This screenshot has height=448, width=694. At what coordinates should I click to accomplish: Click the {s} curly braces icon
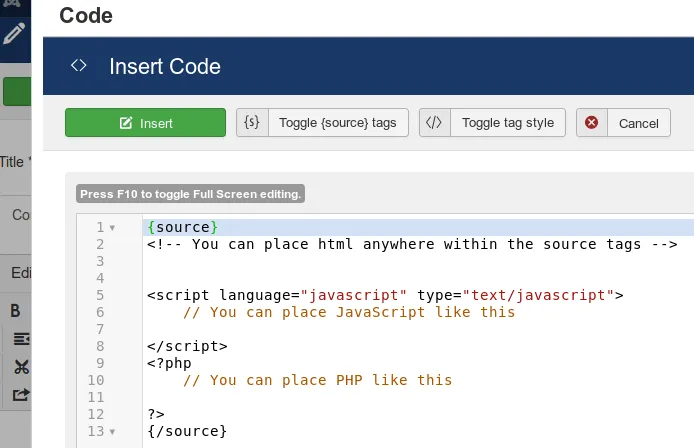(x=252, y=122)
